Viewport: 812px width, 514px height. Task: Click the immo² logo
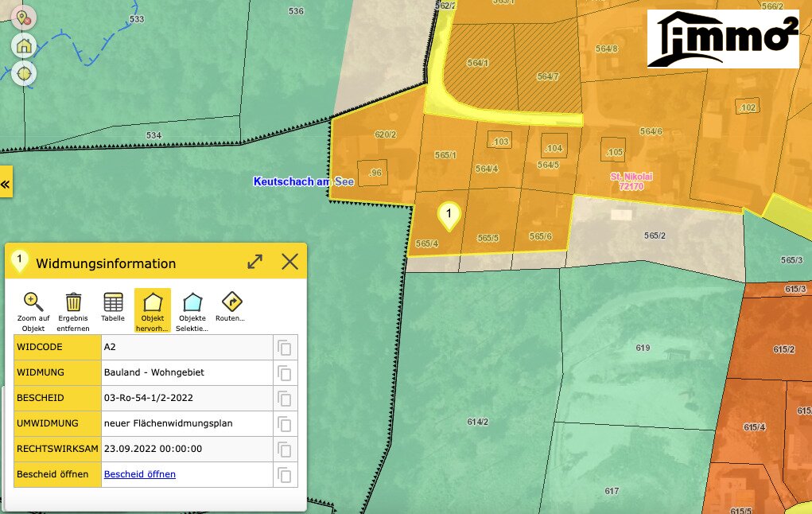[x=723, y=39]
